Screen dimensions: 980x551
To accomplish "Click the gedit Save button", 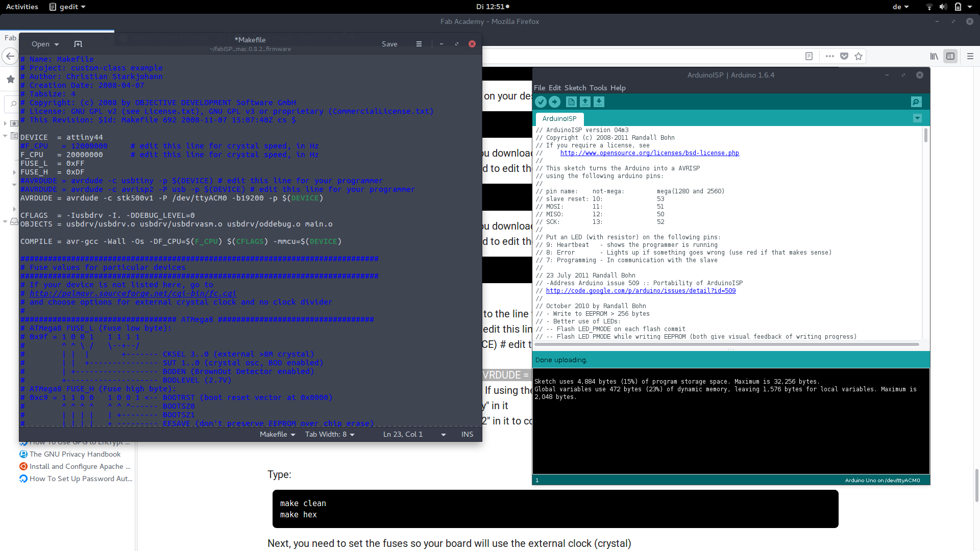I will [x=389, y=44].
